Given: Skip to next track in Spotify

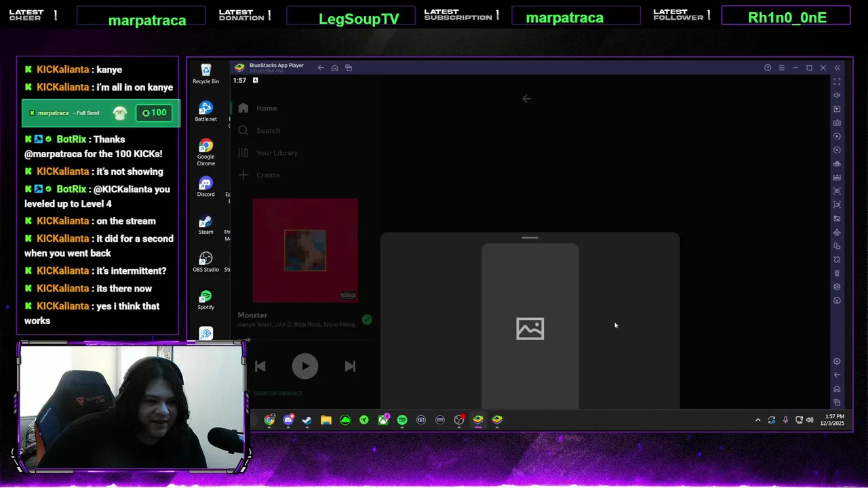Looking at the screenshot, I should [350, 366].
